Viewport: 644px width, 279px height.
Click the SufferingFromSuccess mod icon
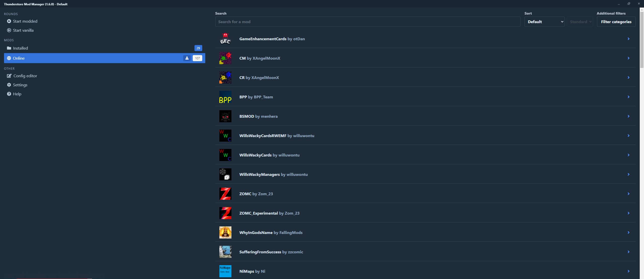[x=225, y=252]
